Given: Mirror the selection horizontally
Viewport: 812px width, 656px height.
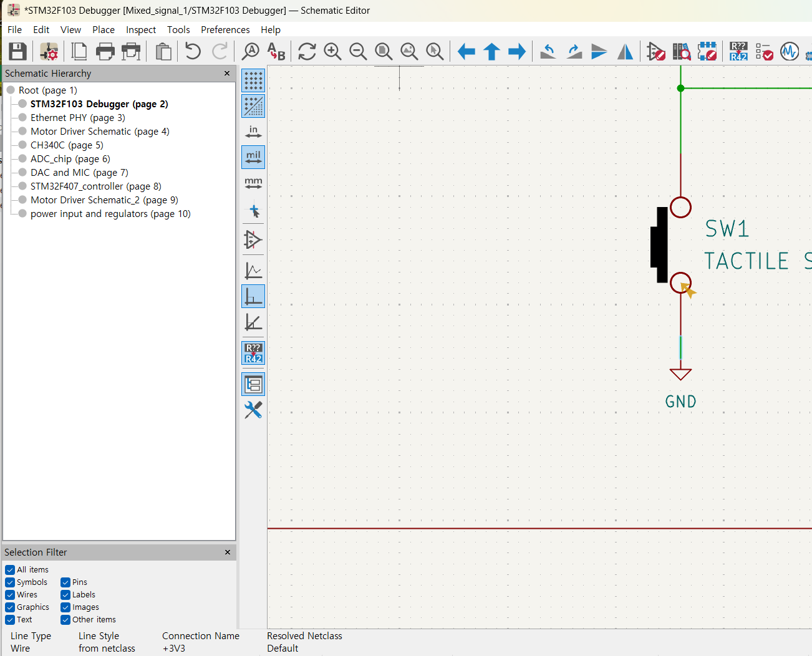Looking at the screenshot, I should [625, 51].
